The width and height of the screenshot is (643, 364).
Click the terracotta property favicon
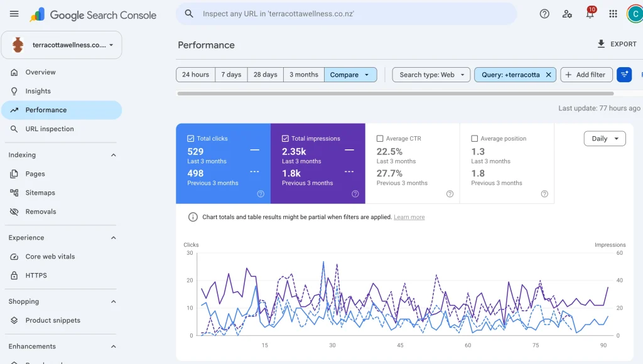(18, 45)
